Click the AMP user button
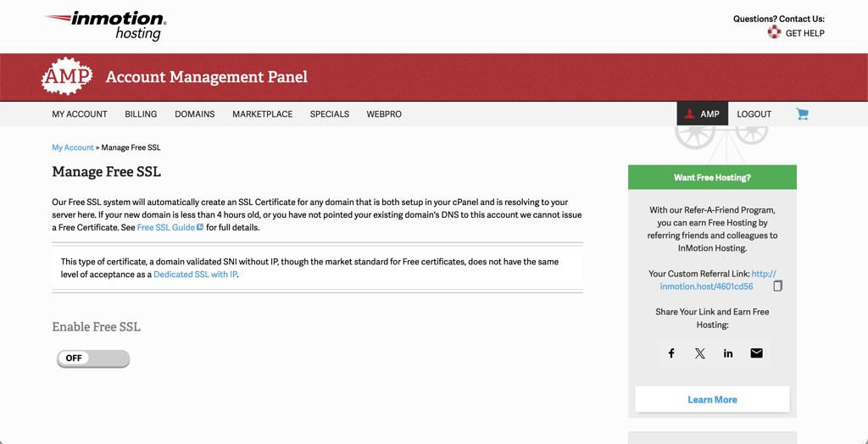This screenshot has width=868, height=444. 703,114
